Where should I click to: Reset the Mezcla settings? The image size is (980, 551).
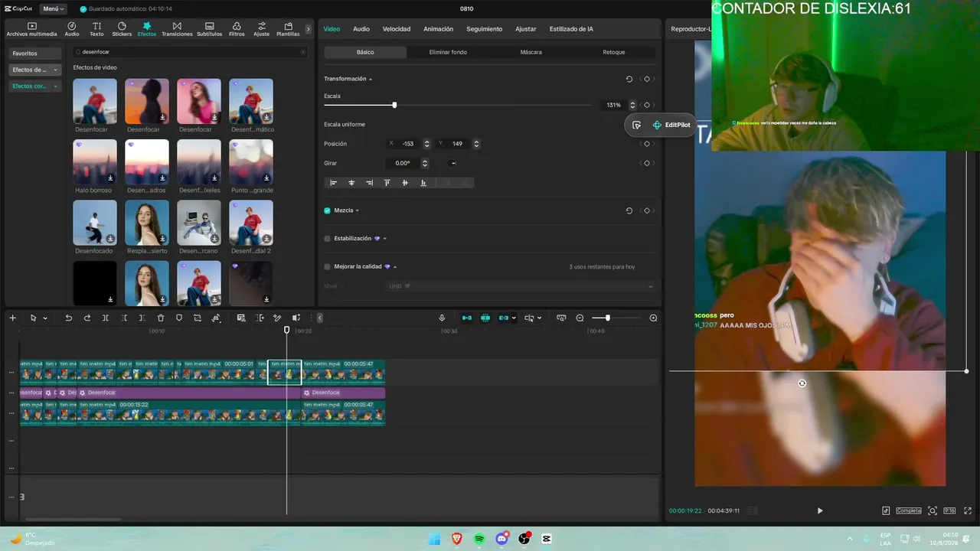[629, 210]
